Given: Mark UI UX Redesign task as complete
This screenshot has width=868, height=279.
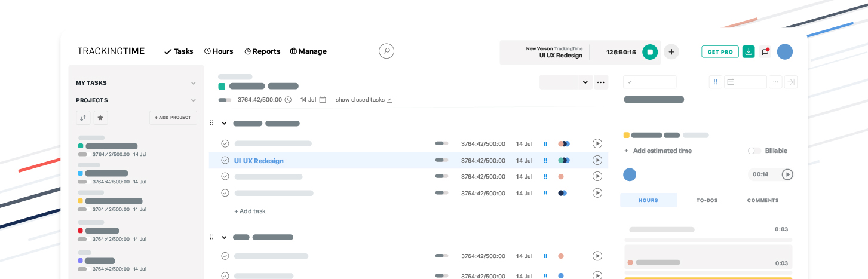Looking at the screenshot, I should (225, 160).
